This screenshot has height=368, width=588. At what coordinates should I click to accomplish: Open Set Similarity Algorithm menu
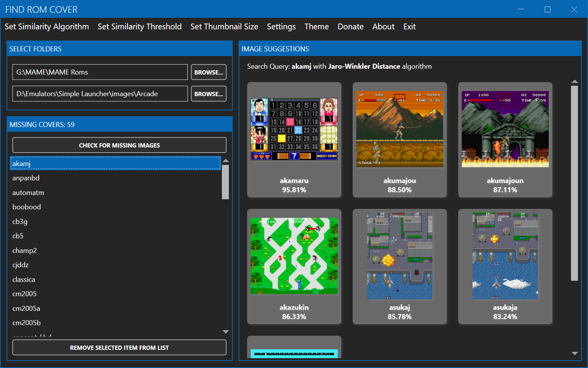pyautogui.click(x=47, y=27)
